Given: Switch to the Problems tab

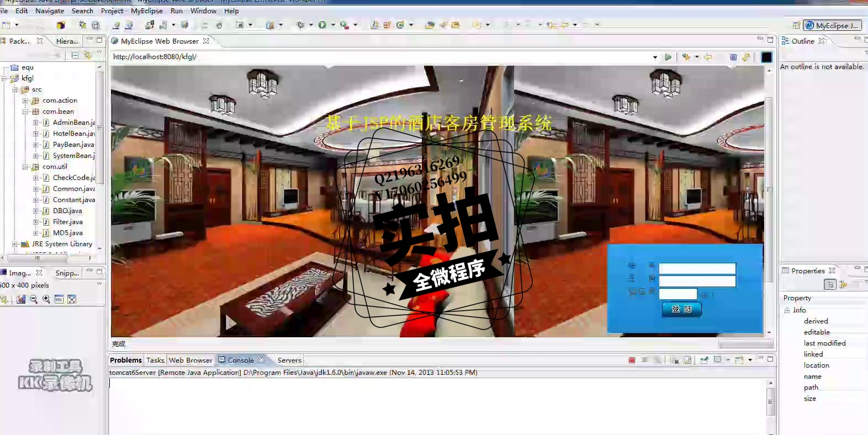Looking at the screenshot, I should click(126, 360).
